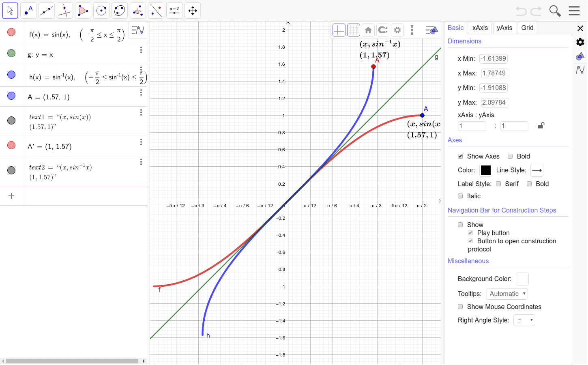Hide function f(x) using its red visibility circle
Screen dimensions: 588x365
[x=11, y=32]
